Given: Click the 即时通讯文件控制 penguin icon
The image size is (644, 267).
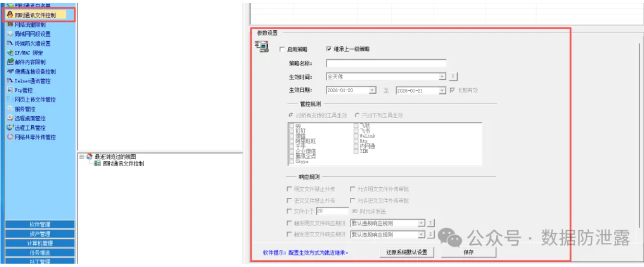Looking at the screenshot, I should coord(10,15).
